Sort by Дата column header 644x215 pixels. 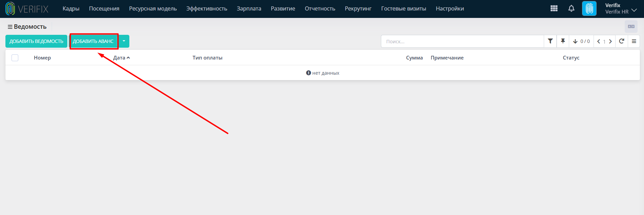[x=122, y=58]
